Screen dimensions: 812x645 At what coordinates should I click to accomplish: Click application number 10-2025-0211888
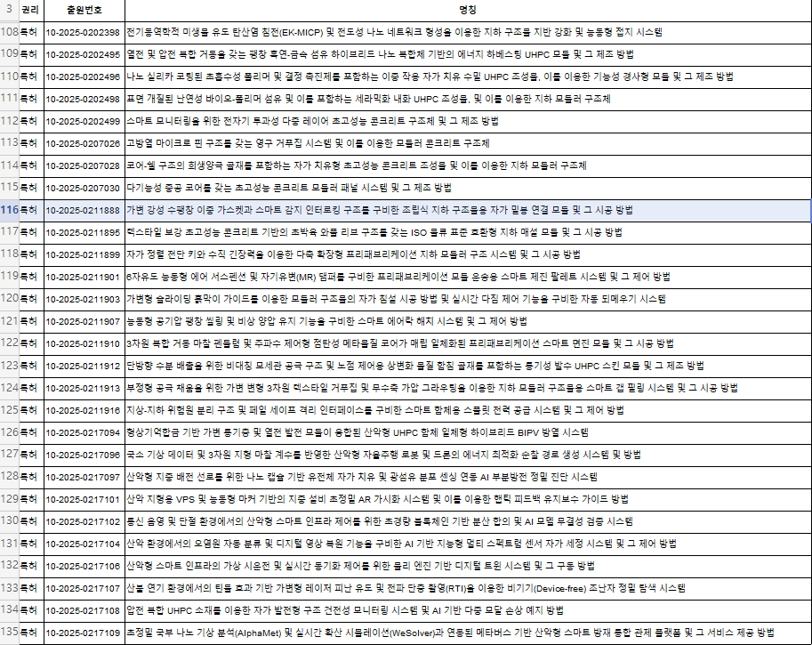point(83,210)
